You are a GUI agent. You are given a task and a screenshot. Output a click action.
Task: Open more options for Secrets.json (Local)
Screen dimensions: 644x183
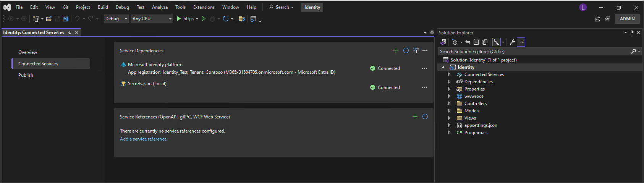point(424,87)
